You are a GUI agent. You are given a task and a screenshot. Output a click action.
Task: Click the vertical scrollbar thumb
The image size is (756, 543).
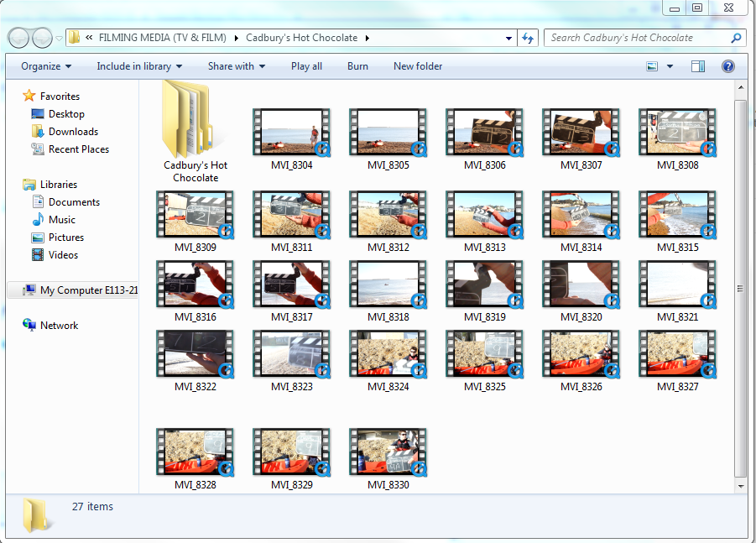click(741, 289)
